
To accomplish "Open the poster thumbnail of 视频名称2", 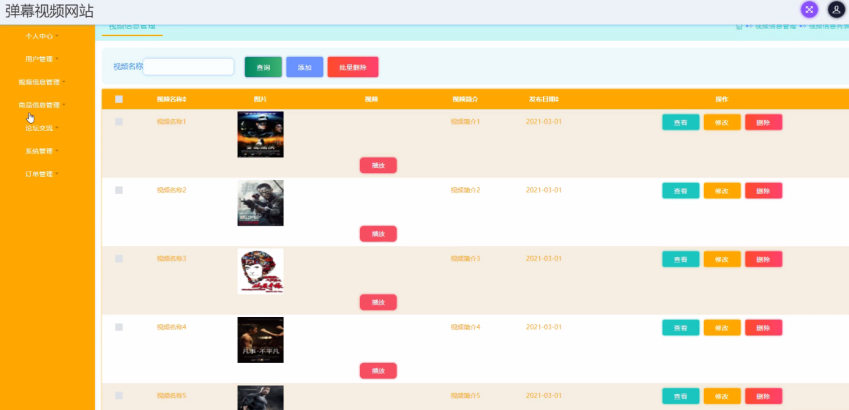I will (260, 203).
